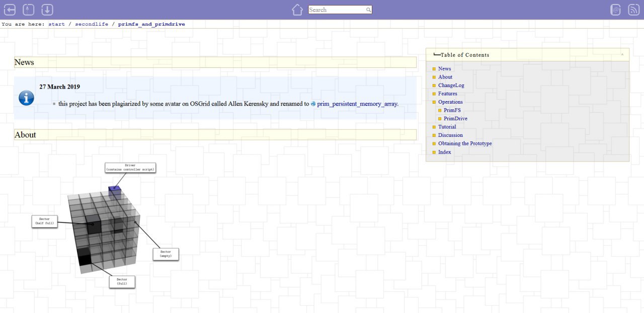The height and width of the screenshot is (313, 644).
Task: Open the @ contact icon
Action: point(615,10)
